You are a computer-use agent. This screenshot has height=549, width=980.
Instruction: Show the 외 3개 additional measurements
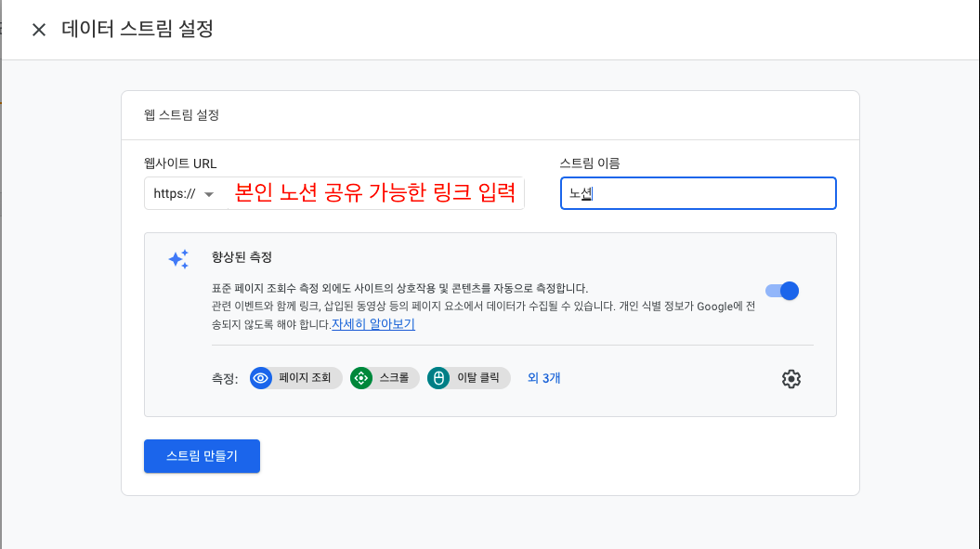(543, 378)
